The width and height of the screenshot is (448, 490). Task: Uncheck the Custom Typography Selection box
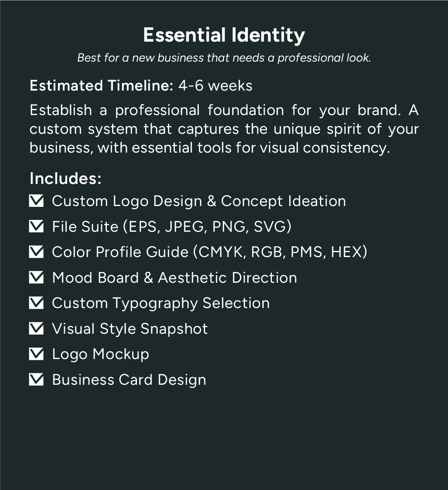pyautogui.click(x=36, y=303)
